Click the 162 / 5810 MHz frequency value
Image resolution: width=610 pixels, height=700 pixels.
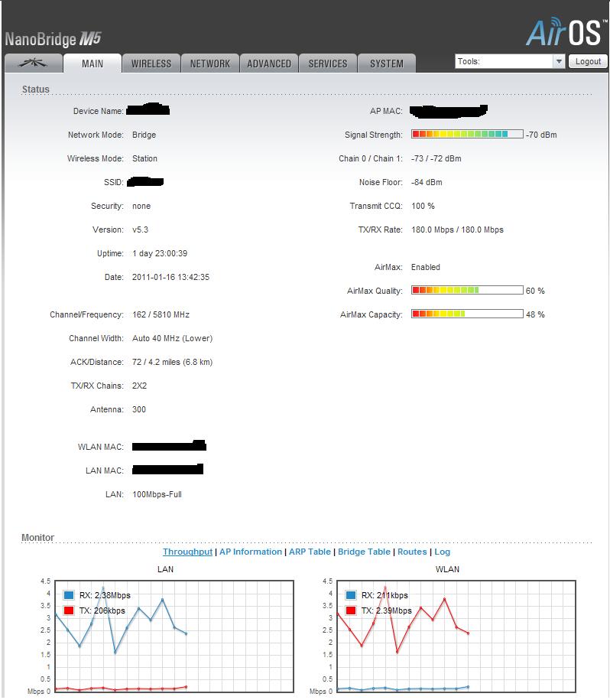(161, 314)
